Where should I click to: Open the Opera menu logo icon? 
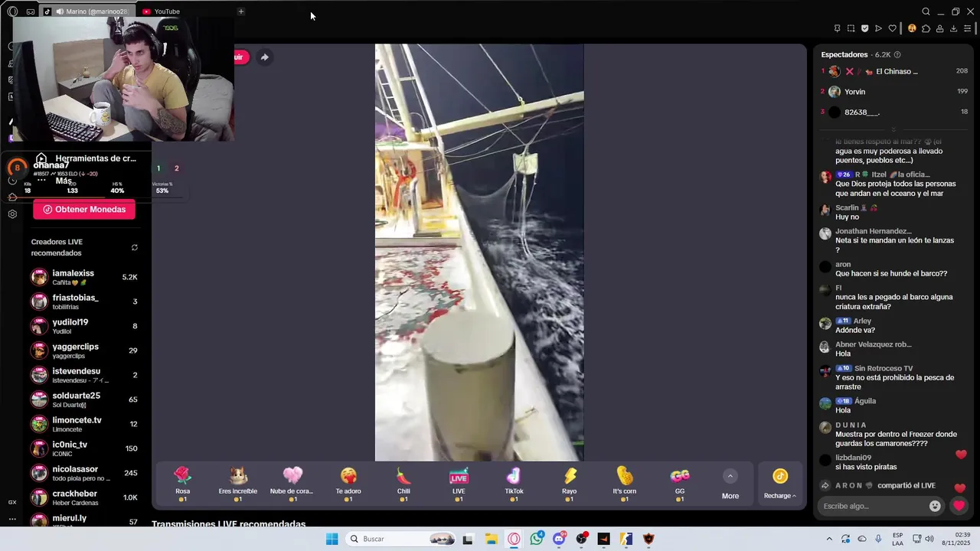(12, 11)
